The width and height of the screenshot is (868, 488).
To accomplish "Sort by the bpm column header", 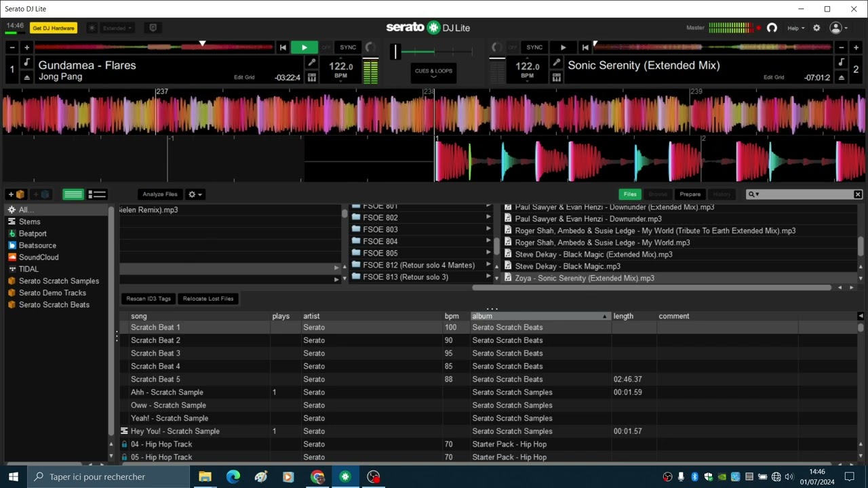I will pyautogui.click(x=456, y=317).
